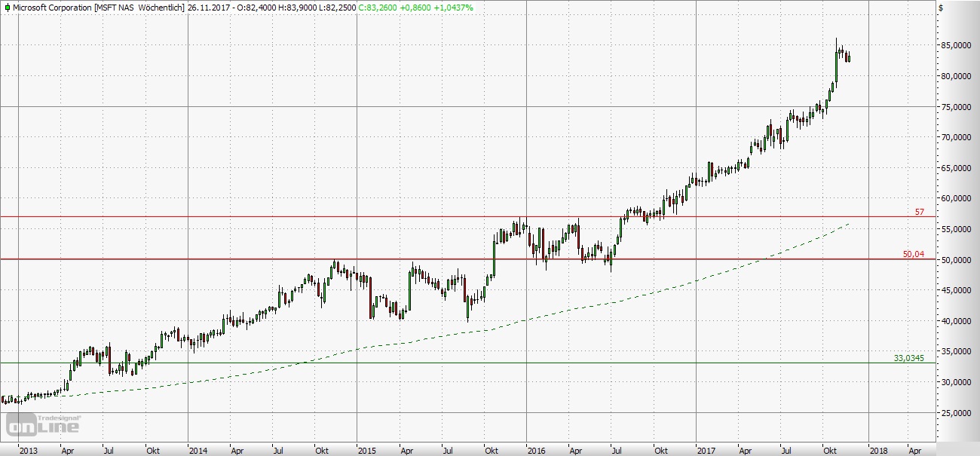
Task: Click the 85,0000 price axis label
Action: point(956,45)
